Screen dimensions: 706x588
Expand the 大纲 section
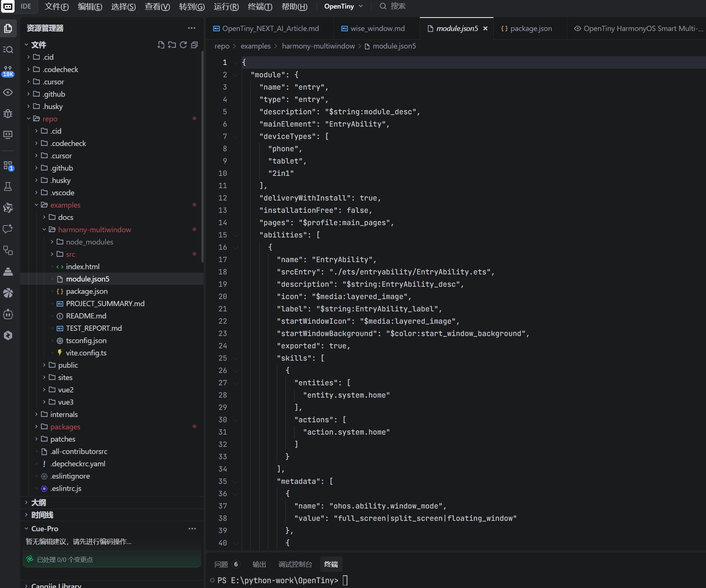click(26, 503)
